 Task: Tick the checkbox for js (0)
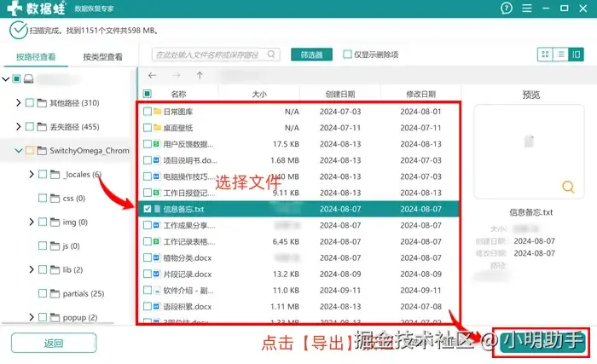point(43,246)
